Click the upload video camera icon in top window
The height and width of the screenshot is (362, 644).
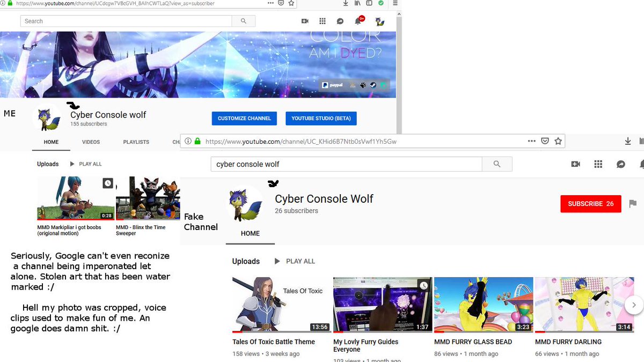(305, 21)
